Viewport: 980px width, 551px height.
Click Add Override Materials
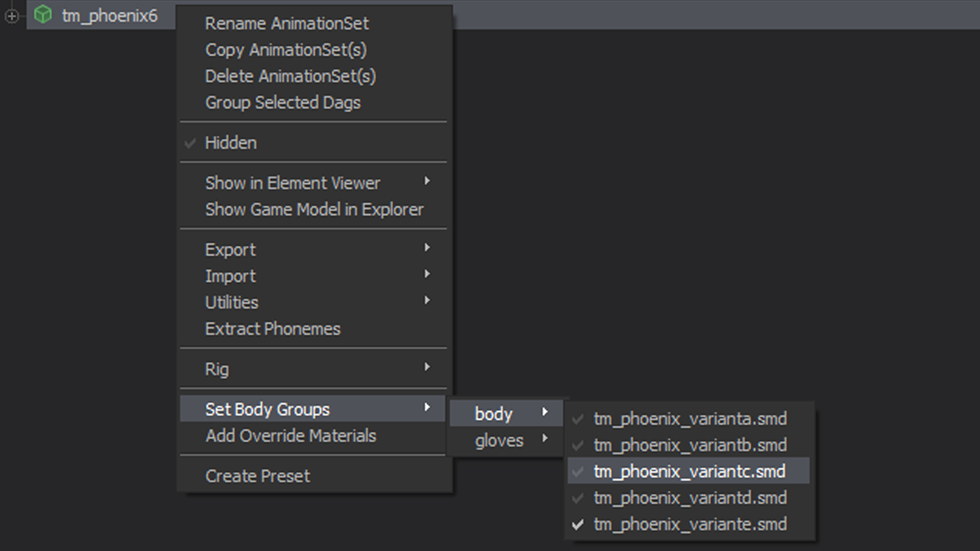tap(290, 436)
